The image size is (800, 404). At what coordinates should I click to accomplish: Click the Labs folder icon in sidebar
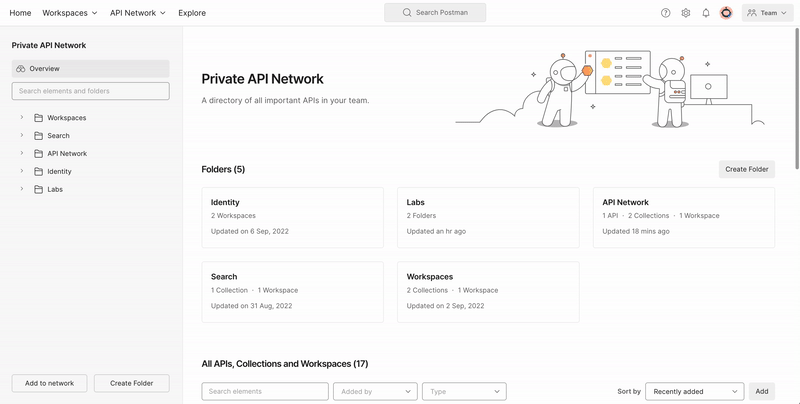(x=38, y=189)
